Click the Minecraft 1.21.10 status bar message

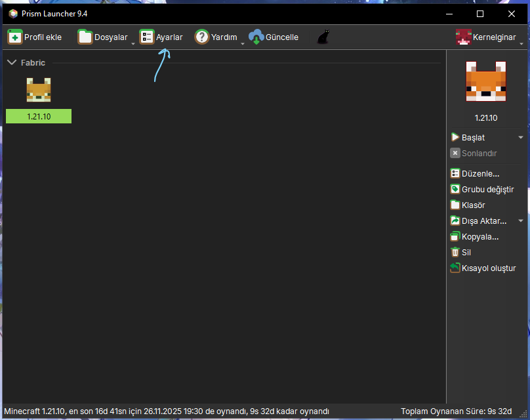(x=167, y=411)
